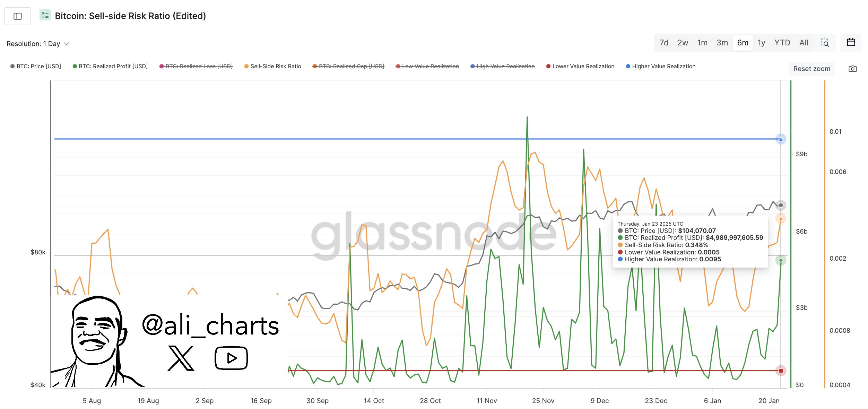This screenshot has height=409, width=868.
Task: Click the blue Higher Value Realization marker
Action: [x=781, y=139]
